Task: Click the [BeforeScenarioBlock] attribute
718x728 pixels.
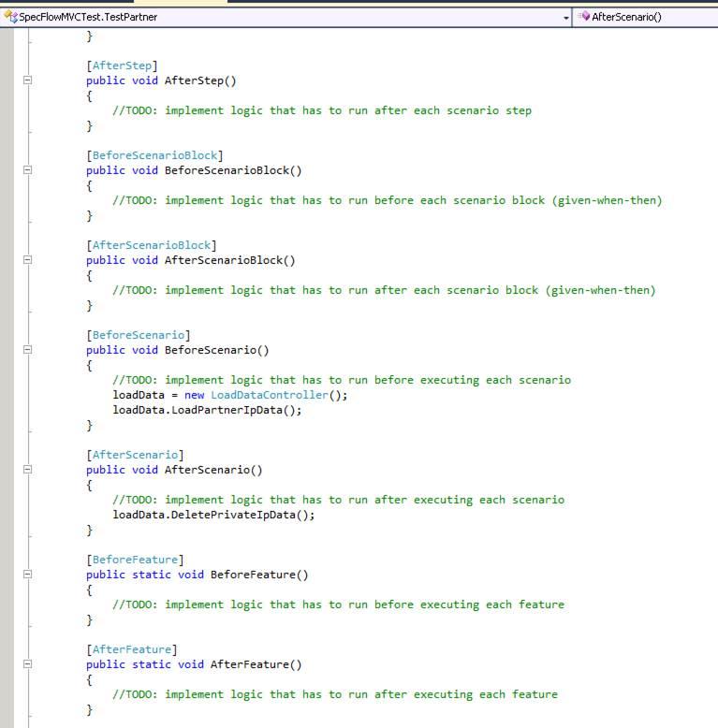Action: coord(154,155)
